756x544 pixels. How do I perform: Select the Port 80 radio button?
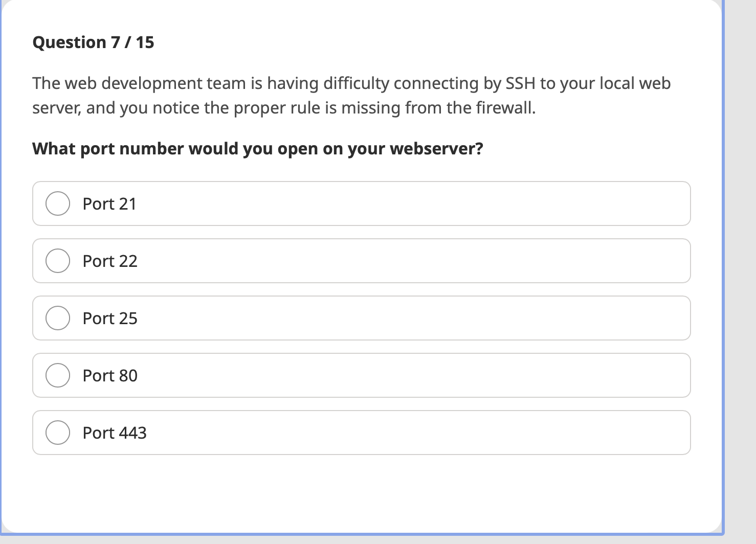pos(57,375)
